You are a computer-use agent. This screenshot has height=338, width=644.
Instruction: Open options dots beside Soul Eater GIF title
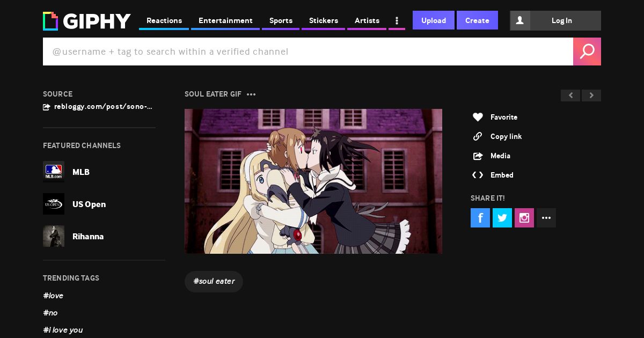tap(251, 94)
